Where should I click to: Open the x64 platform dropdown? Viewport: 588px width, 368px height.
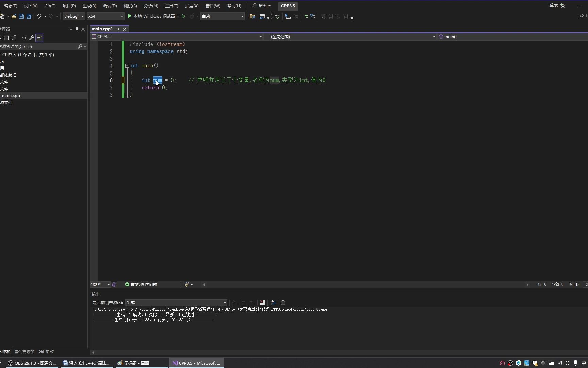tap(105, 16)
